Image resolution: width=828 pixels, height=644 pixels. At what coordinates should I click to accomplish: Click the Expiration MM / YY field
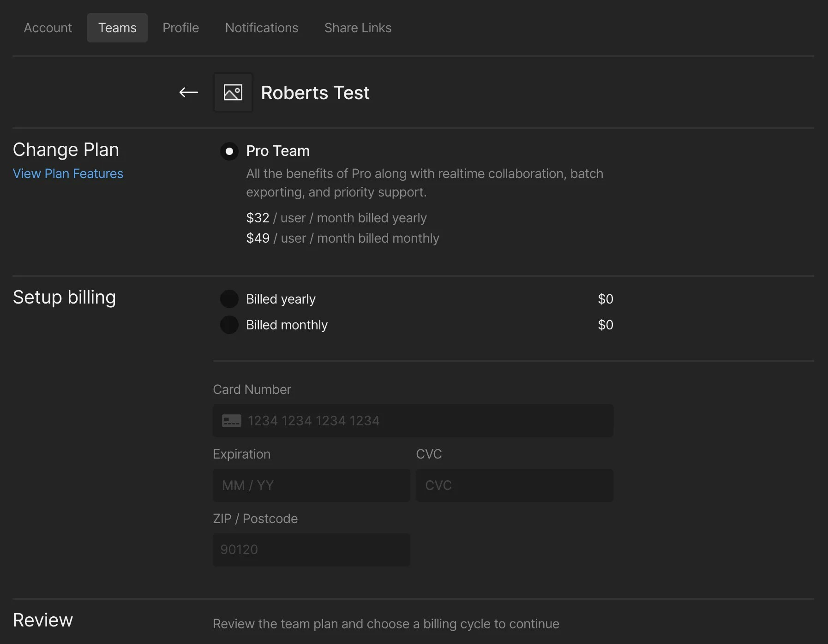point(311,485)
